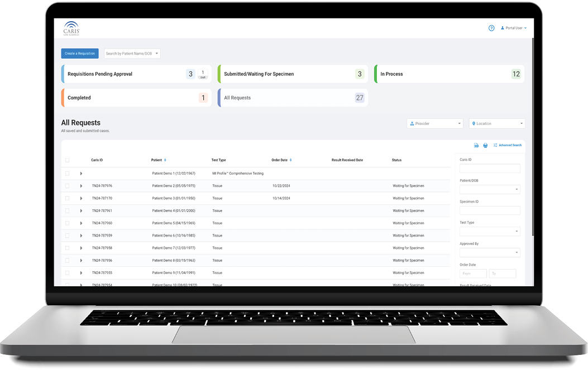Sort by Order Date column arrows
Screen dimensions: 588x370
(x=290, y=160)
